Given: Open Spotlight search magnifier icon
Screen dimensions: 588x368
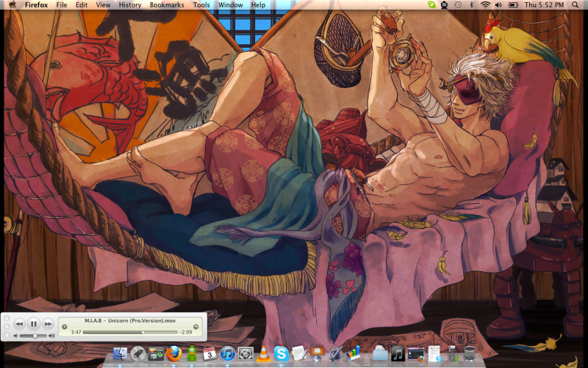Looking at the screenshot, I should click(576, 5).
